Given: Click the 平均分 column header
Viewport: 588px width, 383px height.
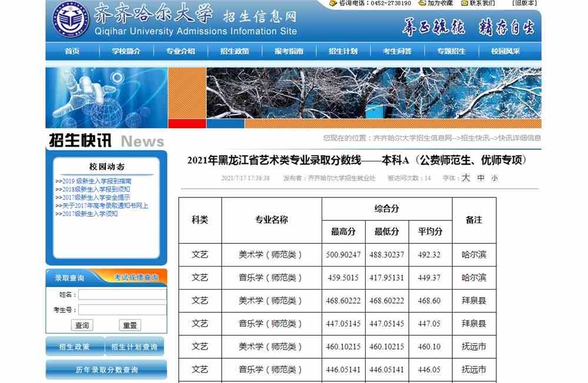Looking at the screenshot, I should click(x=430, y=231).
